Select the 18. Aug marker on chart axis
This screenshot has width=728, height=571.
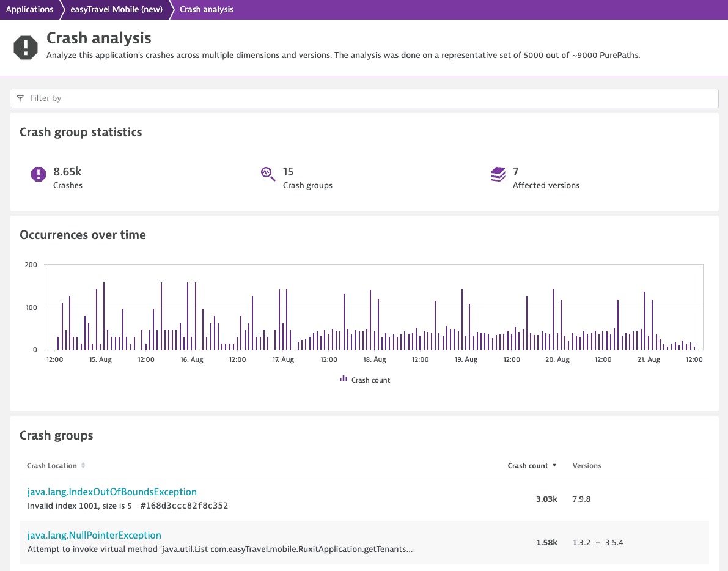tap(374, 359)
